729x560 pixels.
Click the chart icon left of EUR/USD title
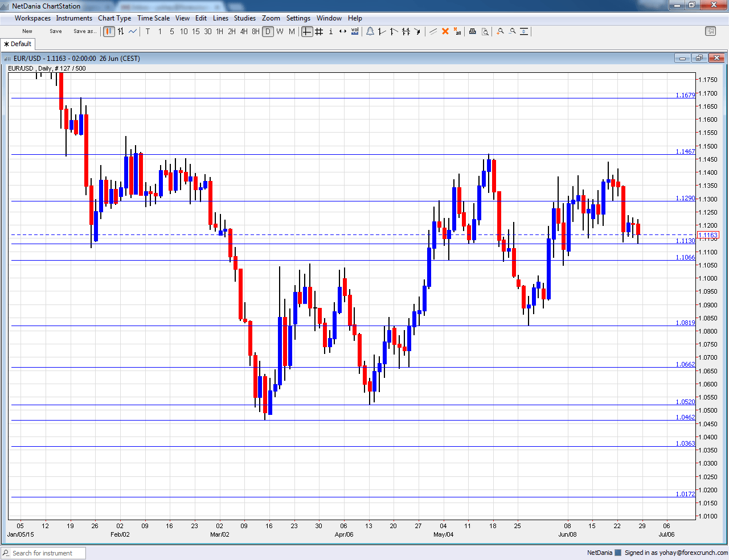pyautogui.click(x=7, y=59)
